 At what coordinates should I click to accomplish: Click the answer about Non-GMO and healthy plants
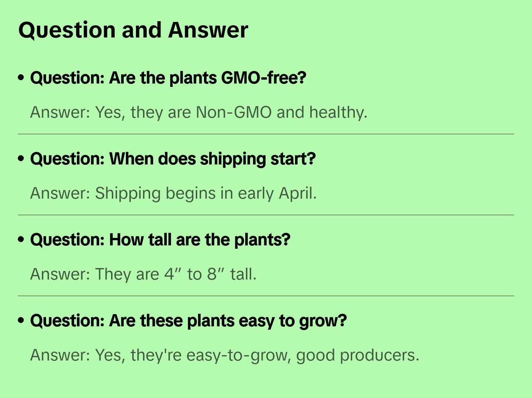pos(198,112)
